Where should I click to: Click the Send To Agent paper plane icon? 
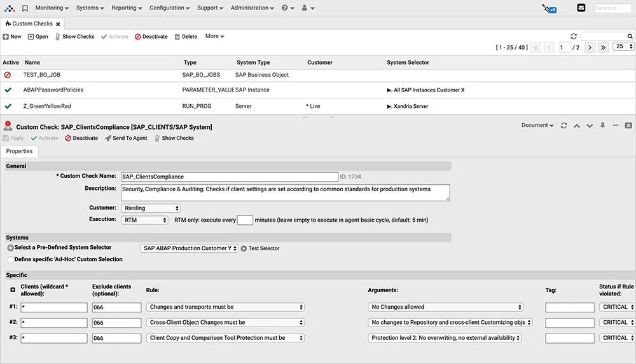click(x=108, y=138)
